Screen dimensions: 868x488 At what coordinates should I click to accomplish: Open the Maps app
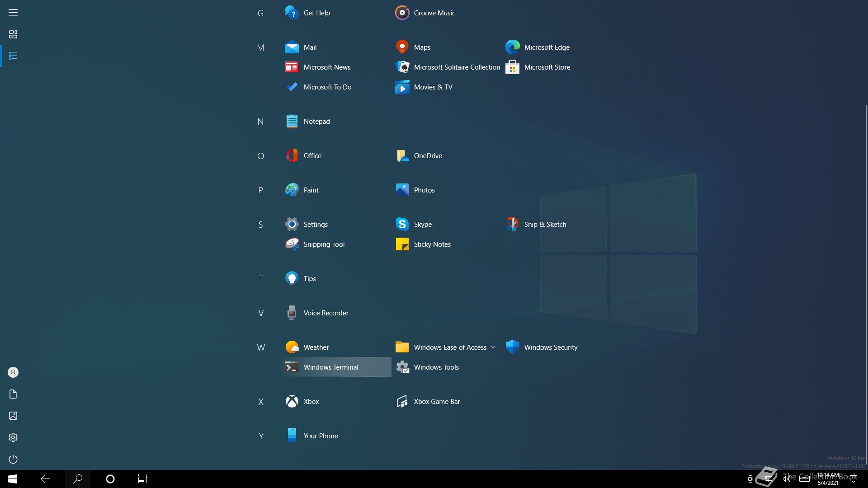point(446,47)
